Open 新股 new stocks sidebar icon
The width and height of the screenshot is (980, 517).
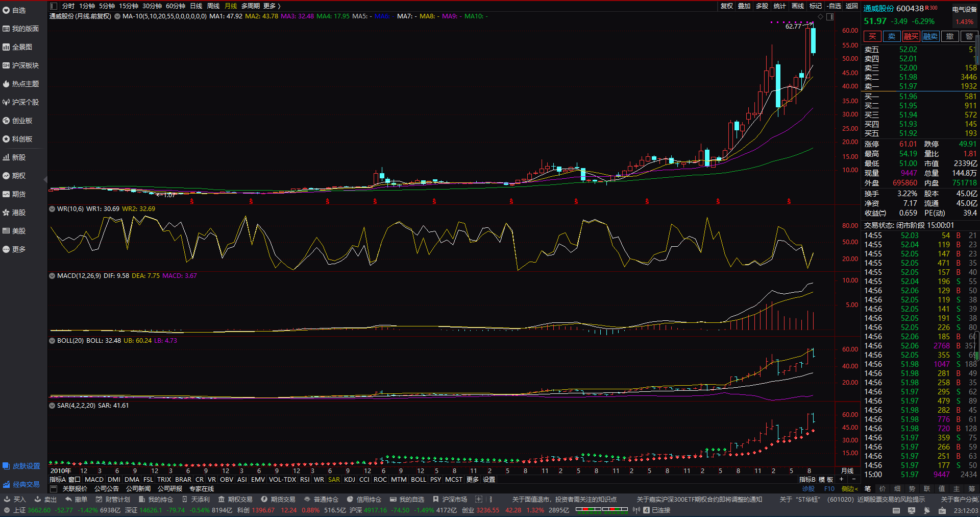(x=6, y=157)
